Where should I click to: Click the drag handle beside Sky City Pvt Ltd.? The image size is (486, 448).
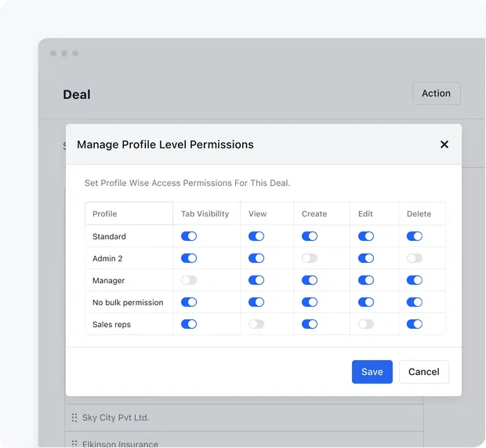pos(74,417)
